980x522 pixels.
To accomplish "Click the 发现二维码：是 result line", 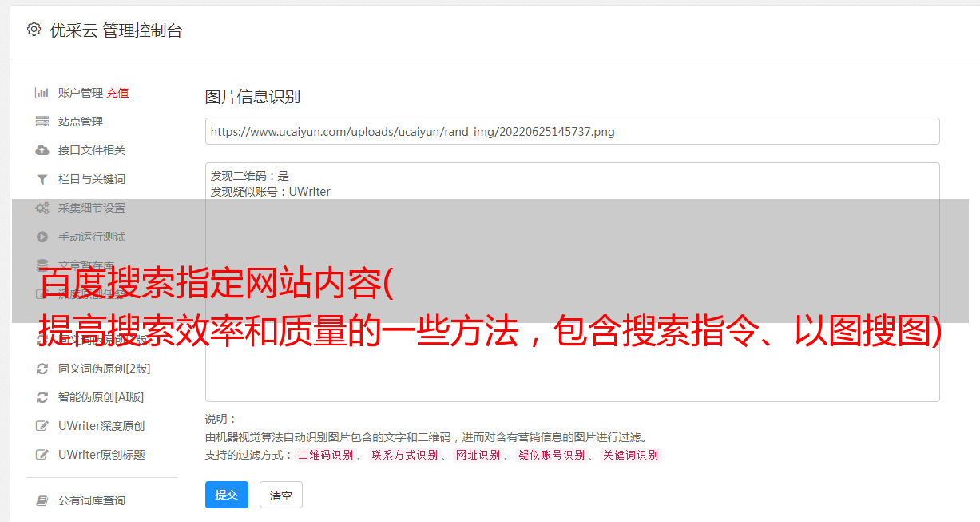I will 250,176.
